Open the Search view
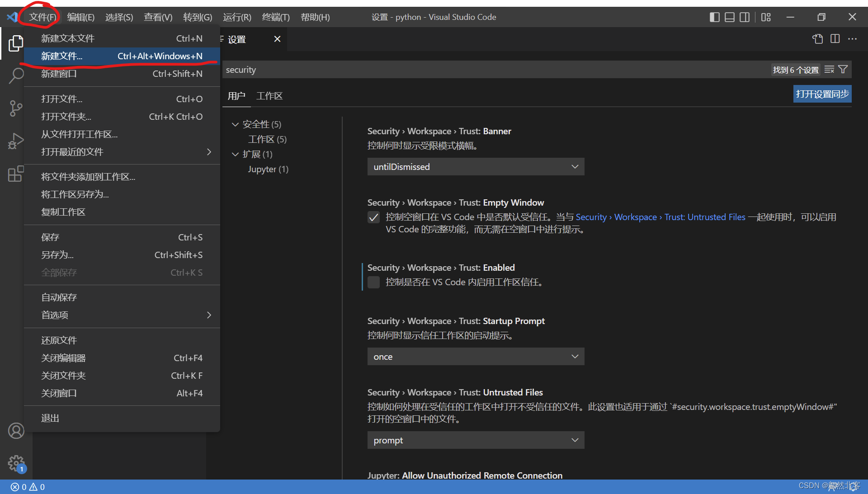Screen dimensions: 868x494 click(16, 76)
